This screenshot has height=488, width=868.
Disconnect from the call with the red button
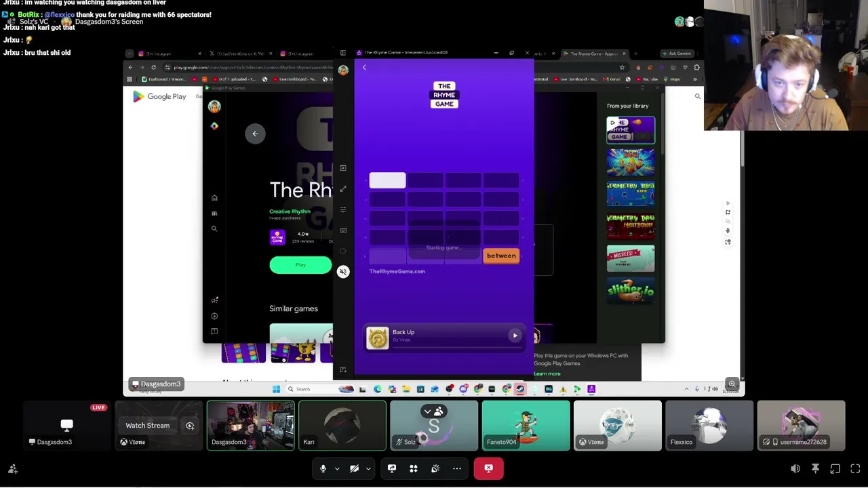tap(488, 468)
